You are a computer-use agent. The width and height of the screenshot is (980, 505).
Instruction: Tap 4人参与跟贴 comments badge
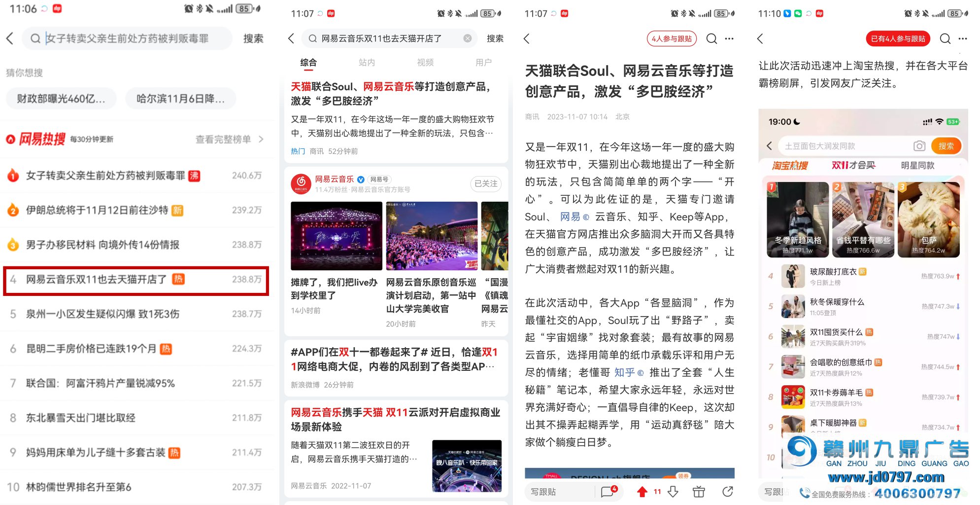click(672, 38)
